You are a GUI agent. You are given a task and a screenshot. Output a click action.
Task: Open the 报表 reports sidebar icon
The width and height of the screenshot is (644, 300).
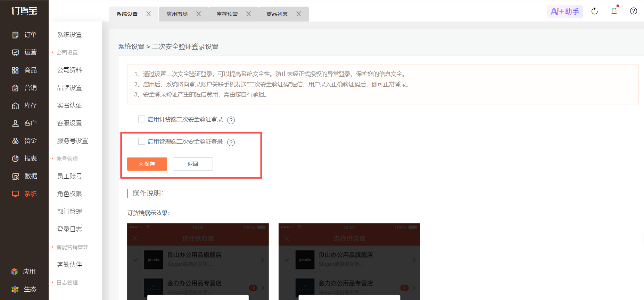click(x=15, y=158)
